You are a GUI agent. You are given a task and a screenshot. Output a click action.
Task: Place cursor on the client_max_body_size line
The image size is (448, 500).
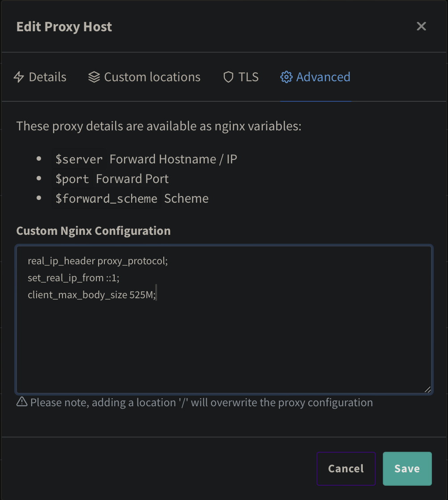coord(91,295)
